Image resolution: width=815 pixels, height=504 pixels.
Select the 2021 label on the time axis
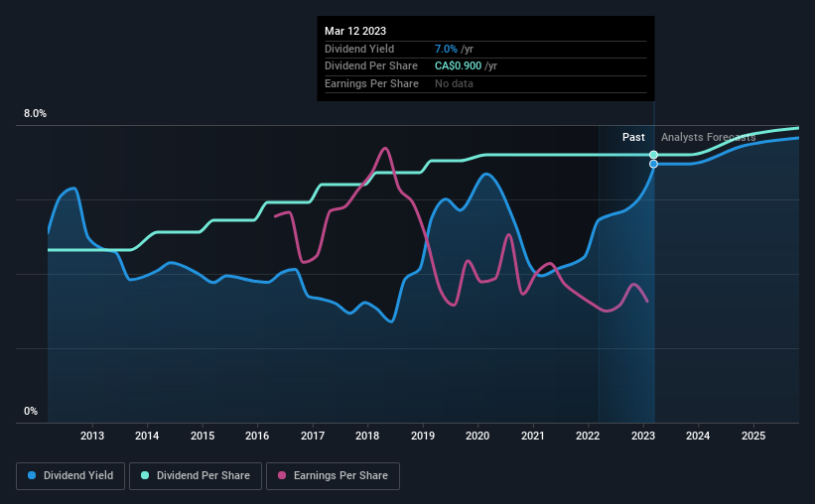533,436
